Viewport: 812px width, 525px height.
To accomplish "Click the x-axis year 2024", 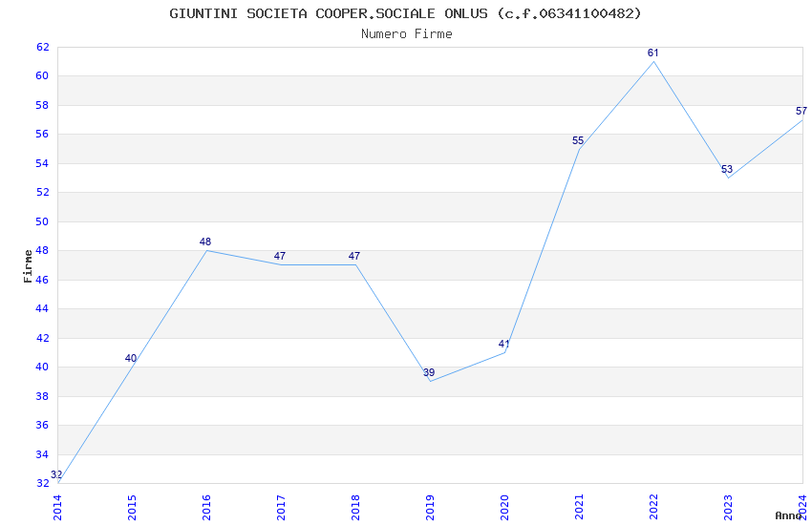I will (803, 507).
